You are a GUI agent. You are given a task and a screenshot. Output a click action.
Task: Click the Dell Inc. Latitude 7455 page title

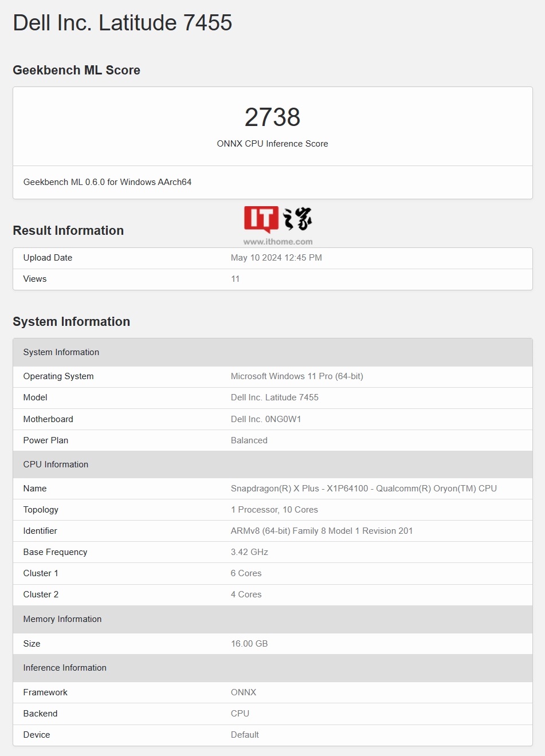[122, 23]
